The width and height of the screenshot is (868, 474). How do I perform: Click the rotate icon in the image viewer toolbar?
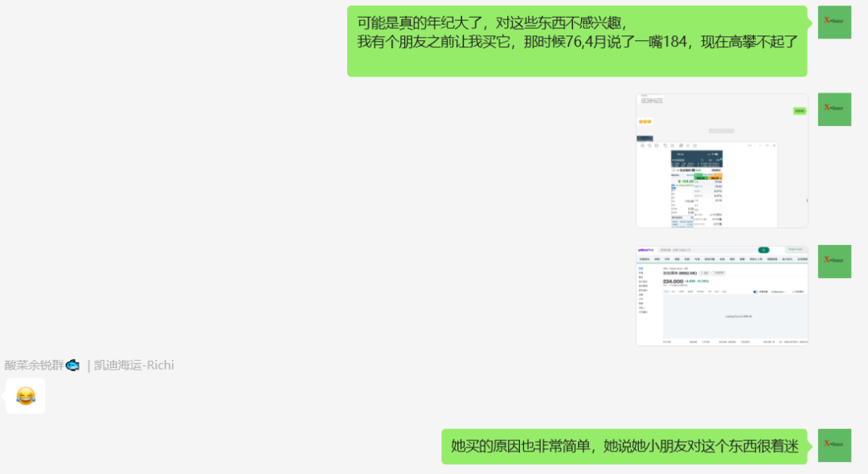click(x=665, y=145)
